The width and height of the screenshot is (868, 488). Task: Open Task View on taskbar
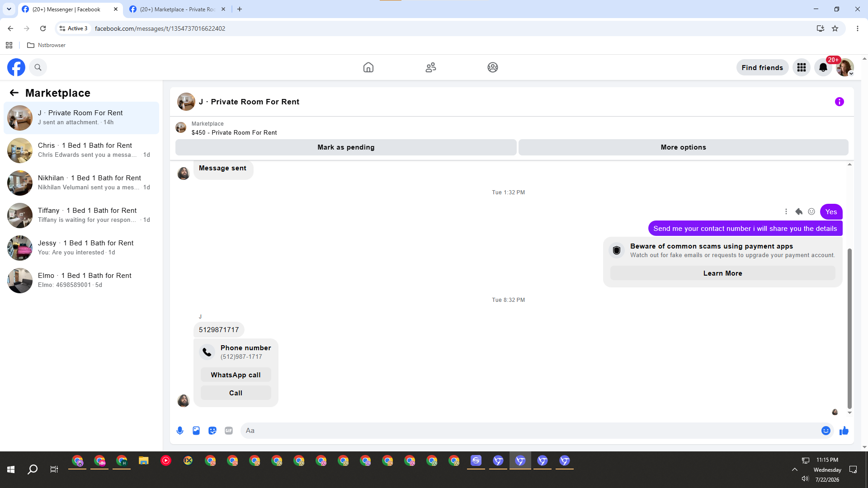[54, 470]
